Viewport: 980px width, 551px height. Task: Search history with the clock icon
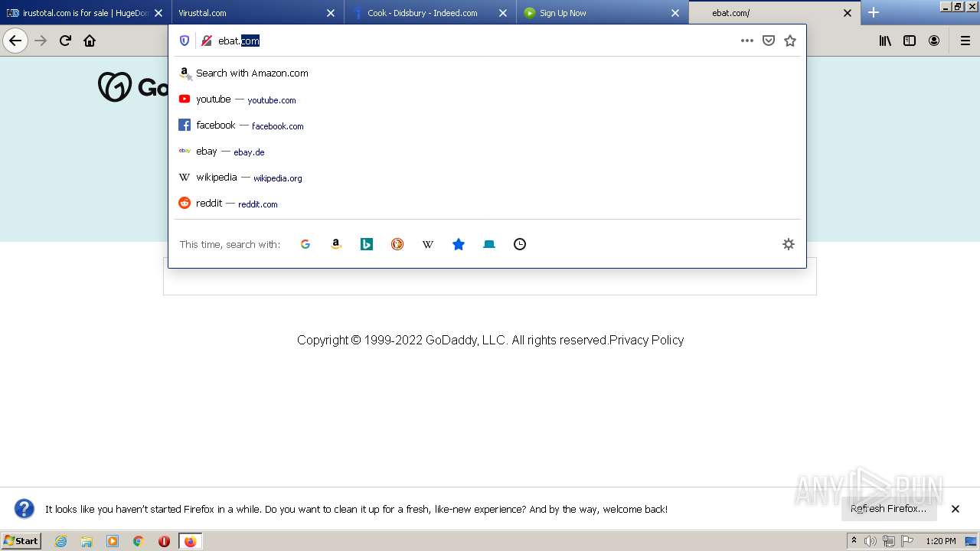pyautogui.click(x=520, y=244)
